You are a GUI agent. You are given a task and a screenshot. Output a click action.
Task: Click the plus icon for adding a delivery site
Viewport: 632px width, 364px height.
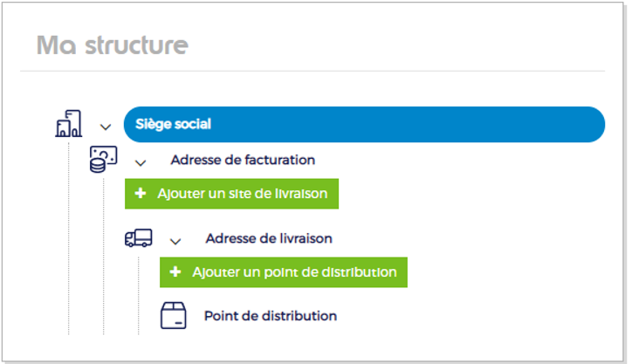[141, 194]
